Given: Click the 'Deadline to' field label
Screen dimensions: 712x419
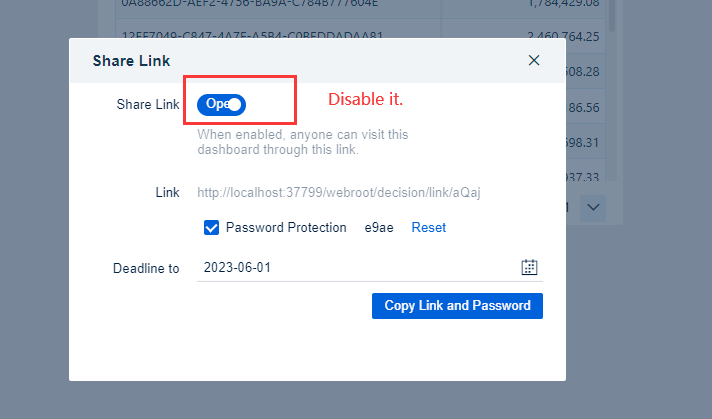Looking at the screenshot, I should point(146,268).
